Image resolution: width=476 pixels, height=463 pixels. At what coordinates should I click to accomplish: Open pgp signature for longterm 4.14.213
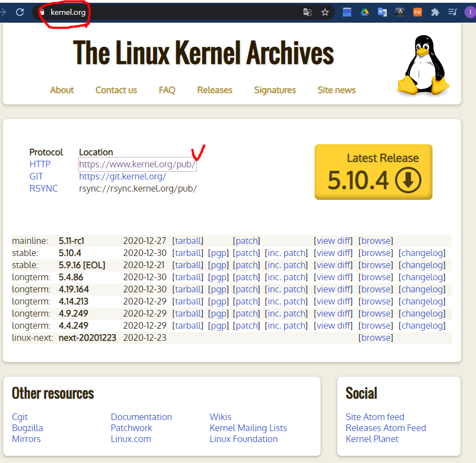point(218,302)
